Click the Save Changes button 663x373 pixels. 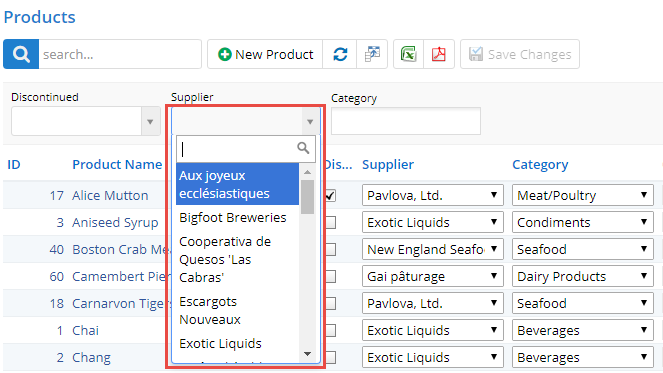[x=520, y=54]
